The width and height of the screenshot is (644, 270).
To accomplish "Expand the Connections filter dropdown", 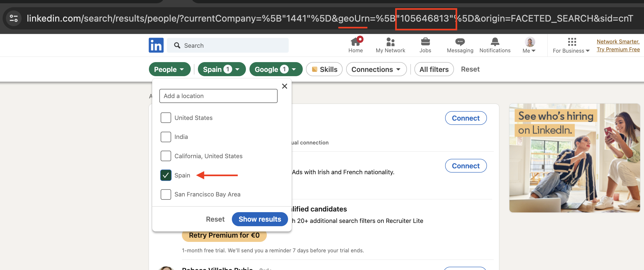I will 376,69.
